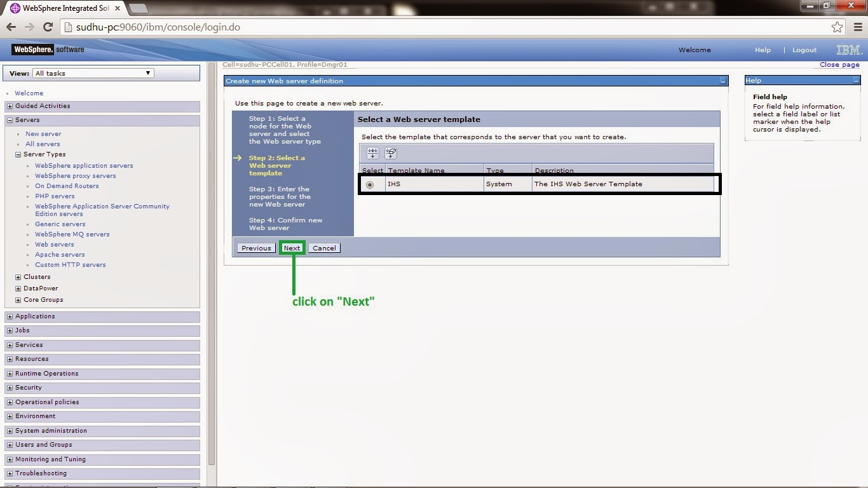
Task: Expand the Jobs section
Action: [x=10, y=330]
